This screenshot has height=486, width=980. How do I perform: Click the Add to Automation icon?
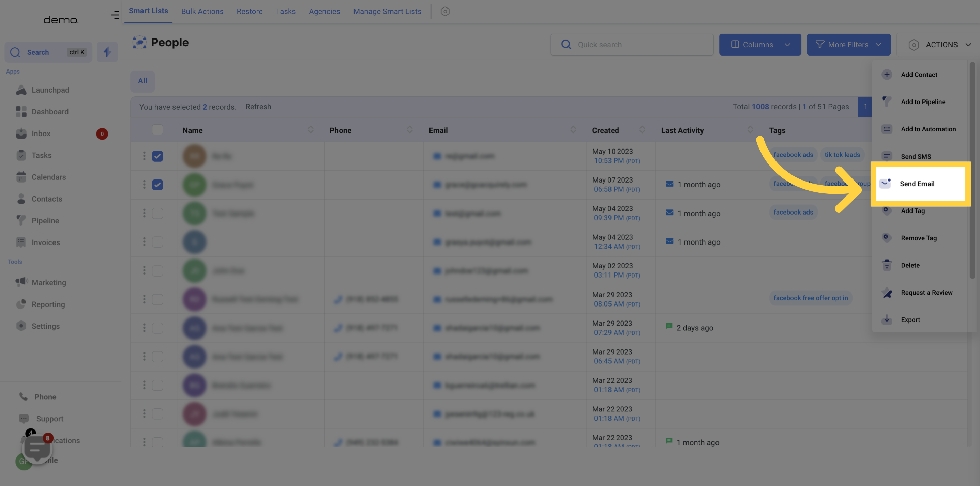(886, 129)
